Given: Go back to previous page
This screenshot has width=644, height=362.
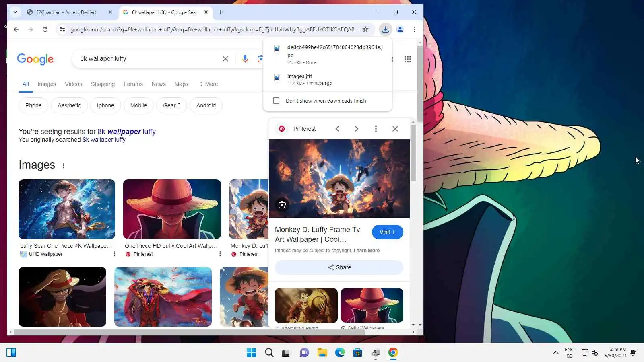Looking at the screenshot, I should 16,29.
